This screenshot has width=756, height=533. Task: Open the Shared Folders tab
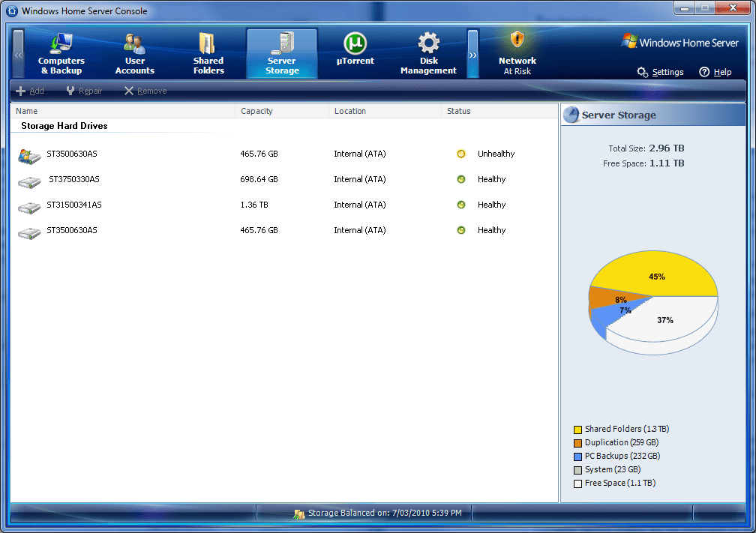point(208,53)
